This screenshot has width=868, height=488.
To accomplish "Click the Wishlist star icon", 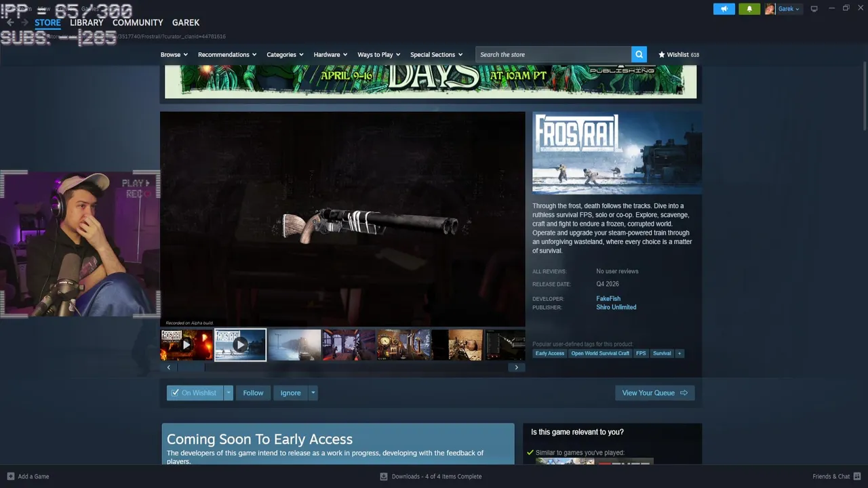I will point(662,54).
